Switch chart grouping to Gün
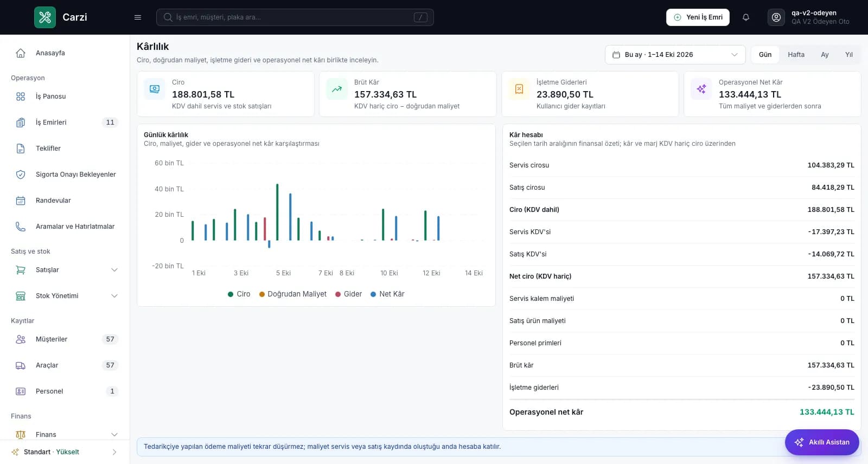 click(765, 55)
